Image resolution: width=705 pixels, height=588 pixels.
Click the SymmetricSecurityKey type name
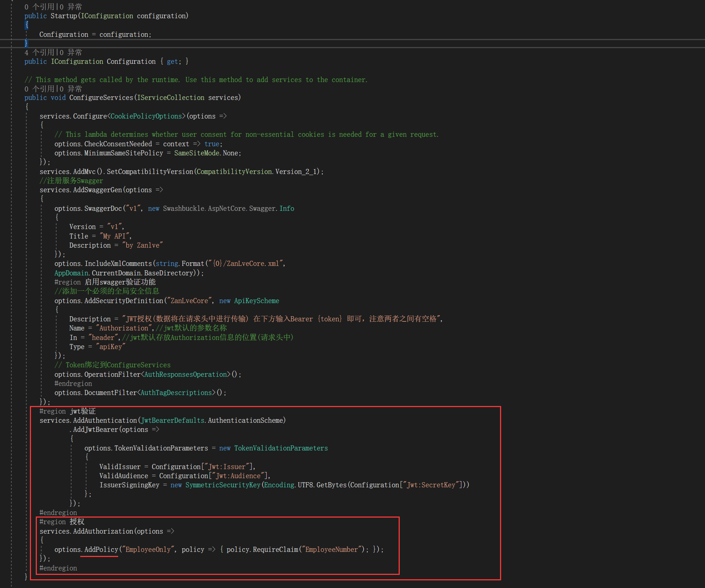click(x=223, y=485)
